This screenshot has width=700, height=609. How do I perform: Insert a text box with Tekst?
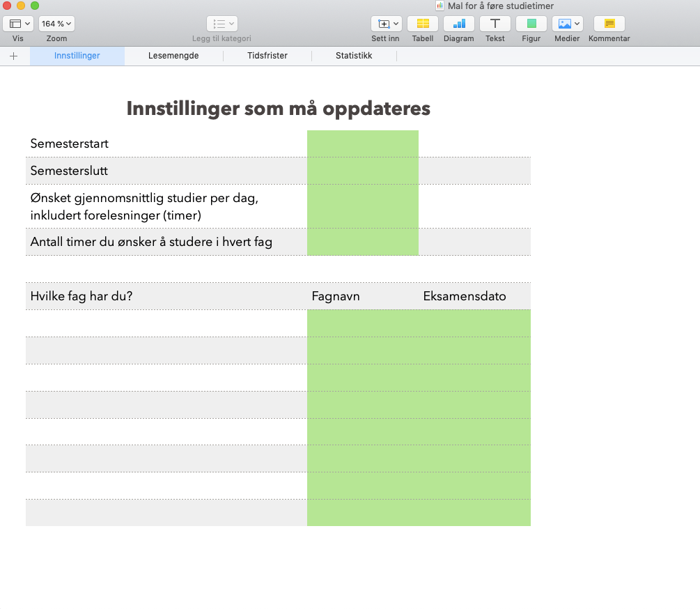point(495,24)
